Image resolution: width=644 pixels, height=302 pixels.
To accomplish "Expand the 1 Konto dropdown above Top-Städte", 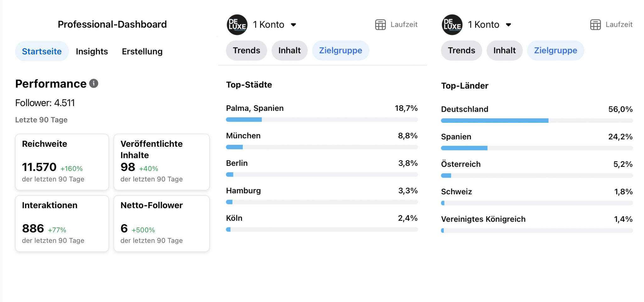I will tap(293, 25).
